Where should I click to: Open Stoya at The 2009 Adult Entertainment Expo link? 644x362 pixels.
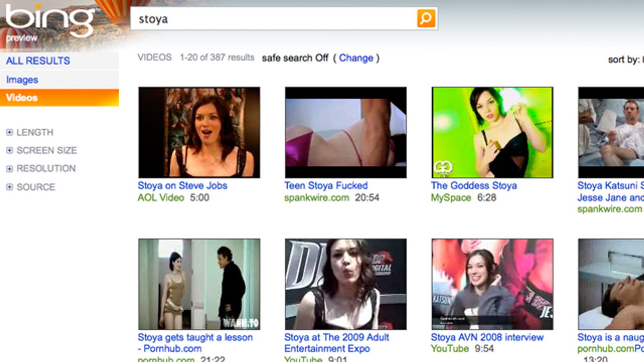click(336, 343)
